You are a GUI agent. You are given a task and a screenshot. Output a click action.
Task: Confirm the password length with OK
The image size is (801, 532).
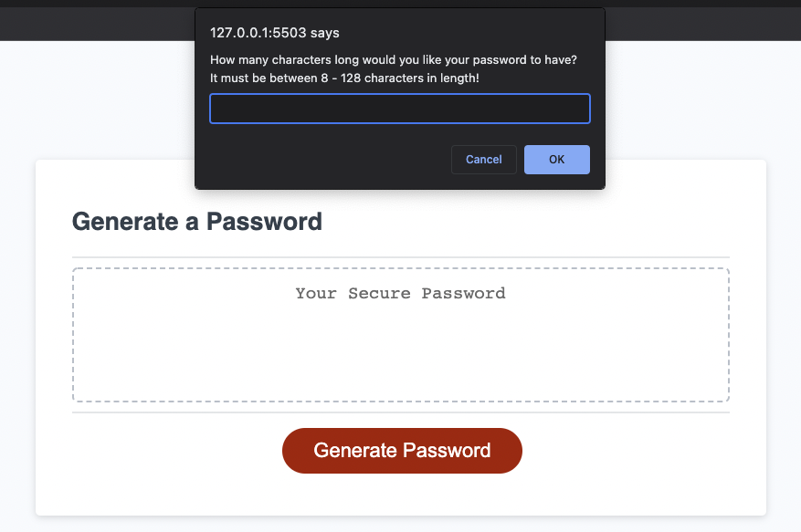click(x=556, y=159)
